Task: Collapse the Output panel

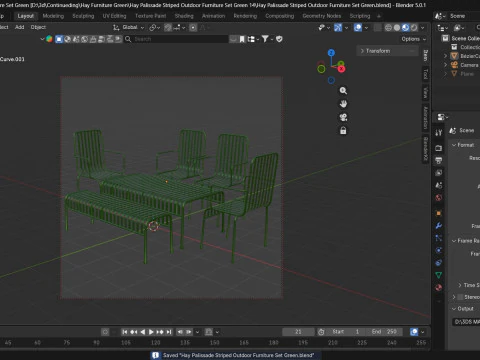Action: (x=463, y=309)
